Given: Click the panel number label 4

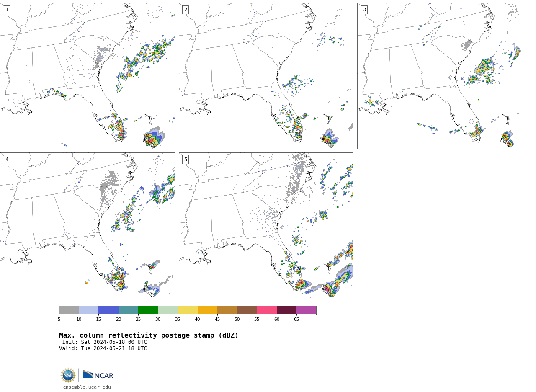Looking at the screenshot, I should click(7, 160).
